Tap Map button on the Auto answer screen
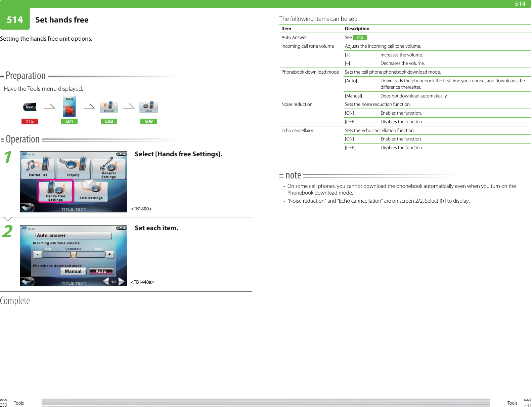This screenshot has width=532, height=407. click(x=121, y=228)
